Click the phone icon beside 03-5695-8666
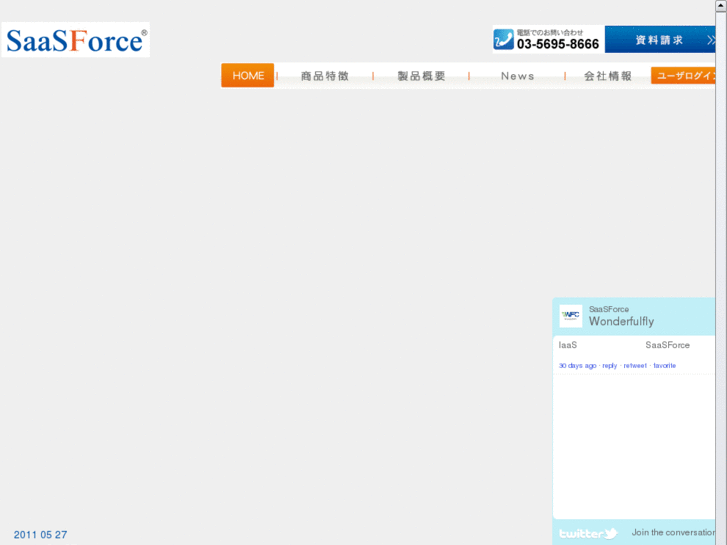 pos(504,39)
